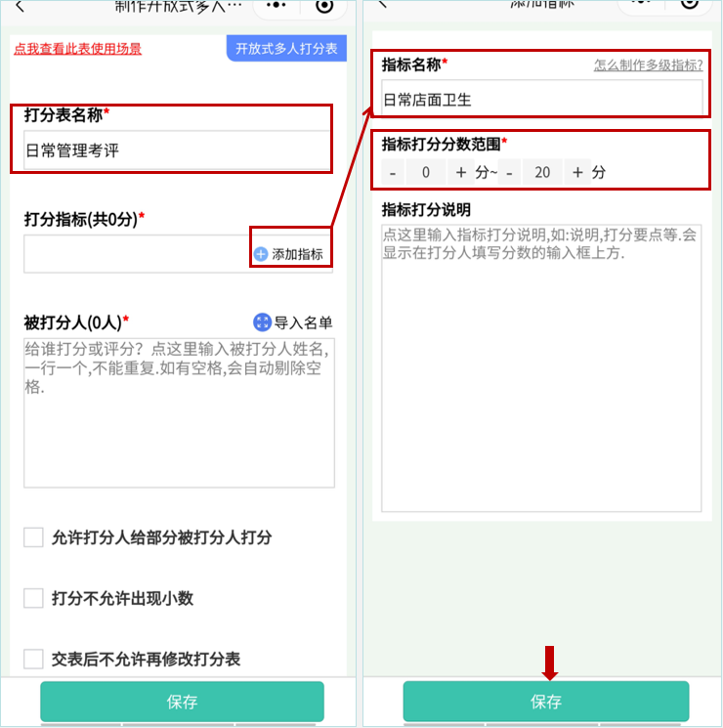The width and height of the screenshot is (723, 728).
Task: Tap 保存 button on right screen
Action: click(546, 702)
